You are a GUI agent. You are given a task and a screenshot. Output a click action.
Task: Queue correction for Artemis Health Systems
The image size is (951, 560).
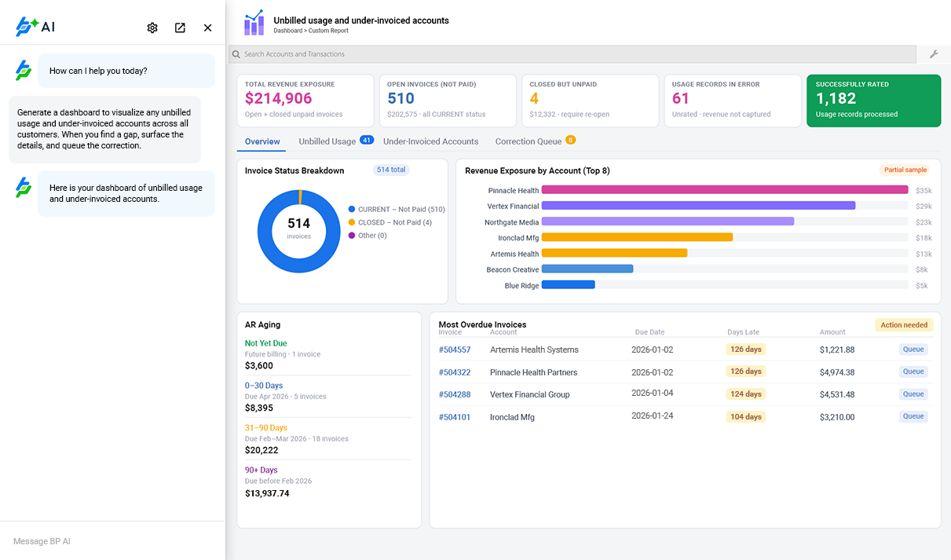[913, 350]
